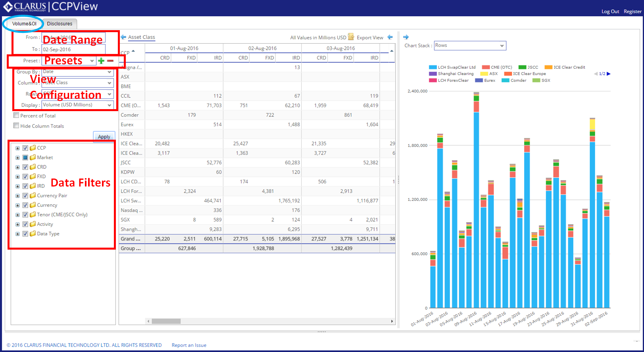Click CME (OTC) legend swatch
Image resolution: width=644 pixels, height=352 pixels.
coord(486,67)
